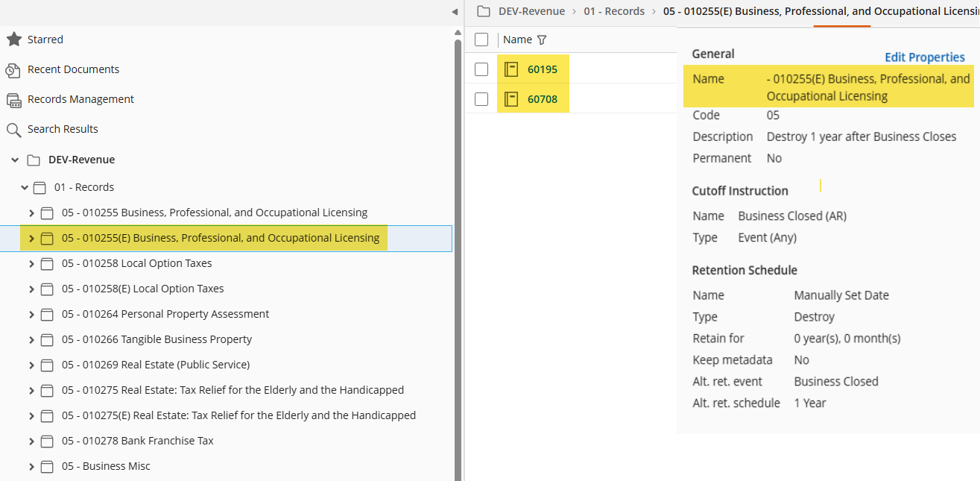
Task: Click the Starred star icon
Action: (13, 40)
